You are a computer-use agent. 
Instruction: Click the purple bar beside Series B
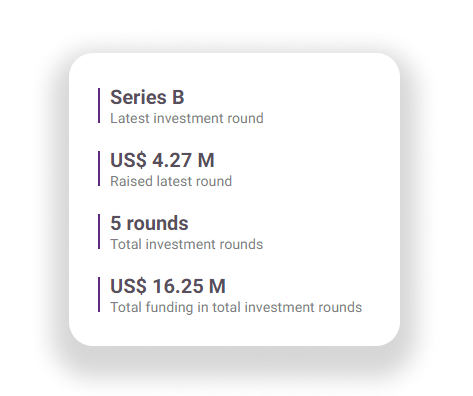click(99, 105)
